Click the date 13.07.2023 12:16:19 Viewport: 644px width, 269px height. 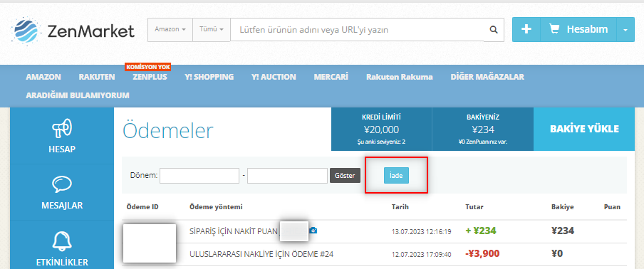click(x=422, y=231)
